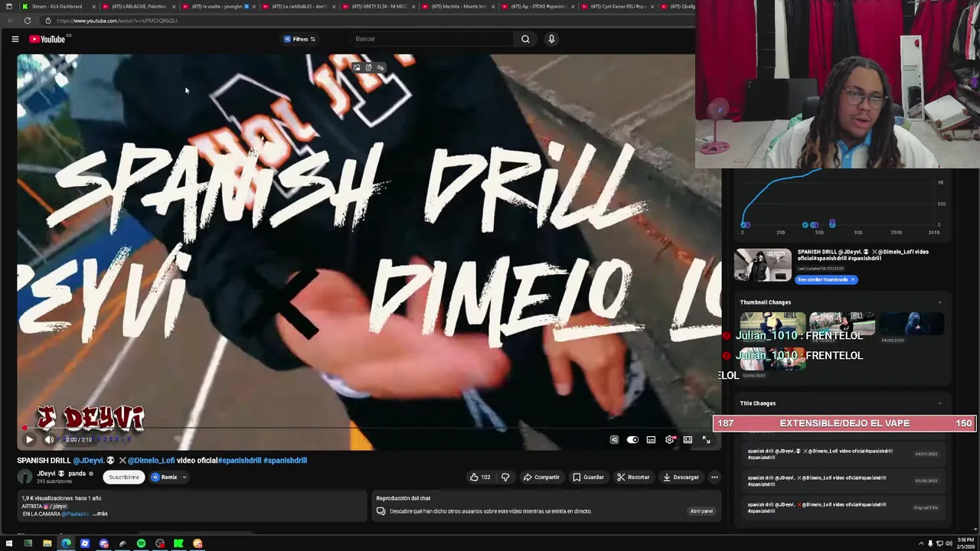Switch to theater mode
Screen dimensions: 980x551
[688, 439]
